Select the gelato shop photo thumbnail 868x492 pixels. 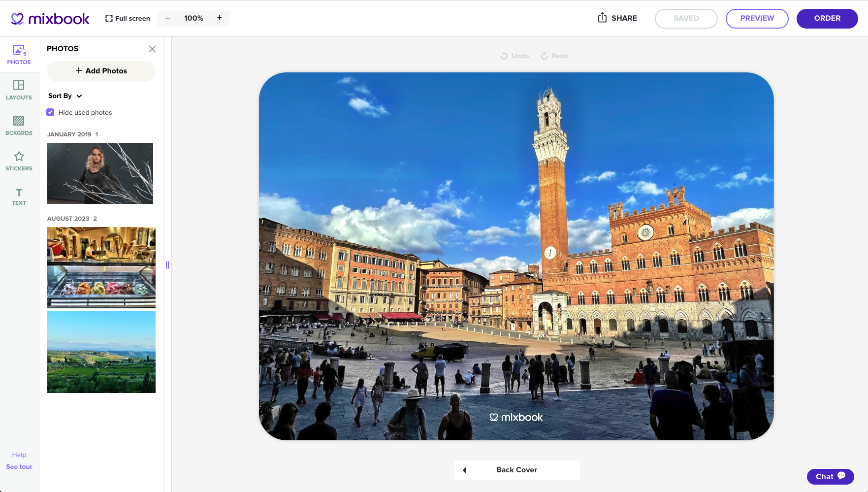[101, 267]
